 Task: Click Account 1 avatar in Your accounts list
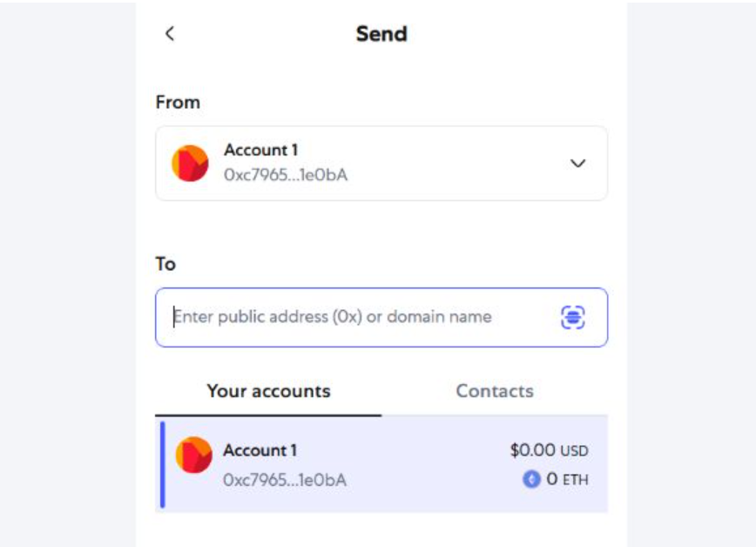point(193,455)
